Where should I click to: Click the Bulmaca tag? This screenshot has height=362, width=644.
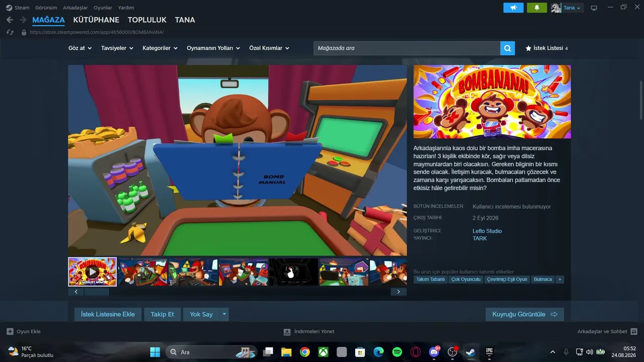[x=543, y=280]
